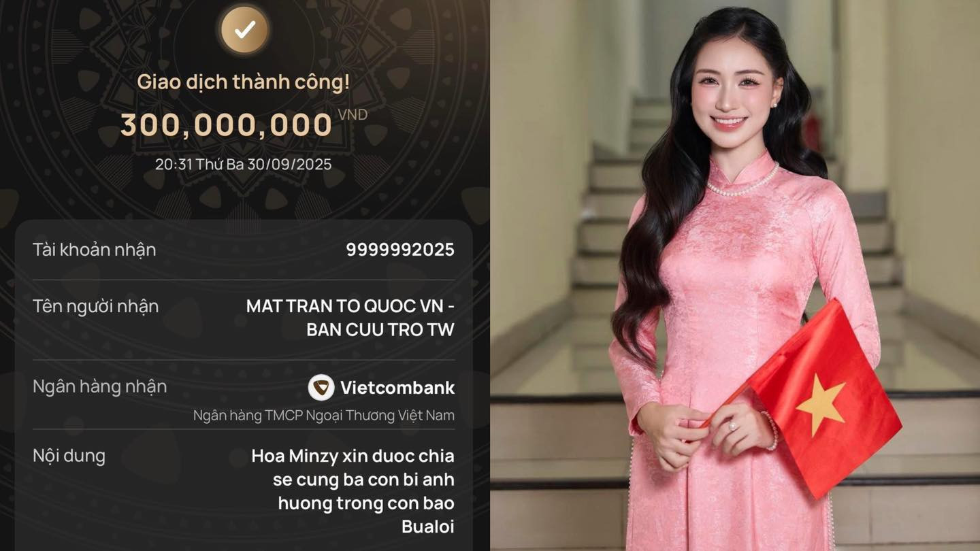This screenshot has width=980, height=551.
Task: Click the gold checkmark success icon
Action: pos(245,29)
